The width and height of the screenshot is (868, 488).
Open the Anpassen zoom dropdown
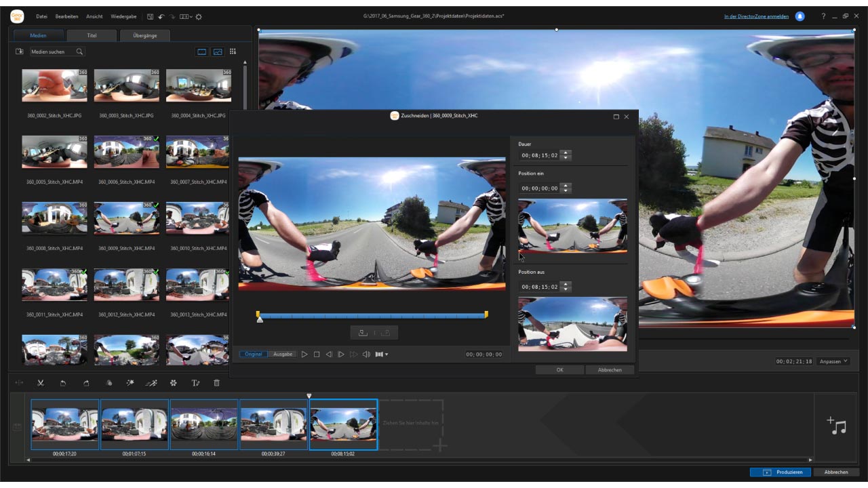[x=833, y=362]
